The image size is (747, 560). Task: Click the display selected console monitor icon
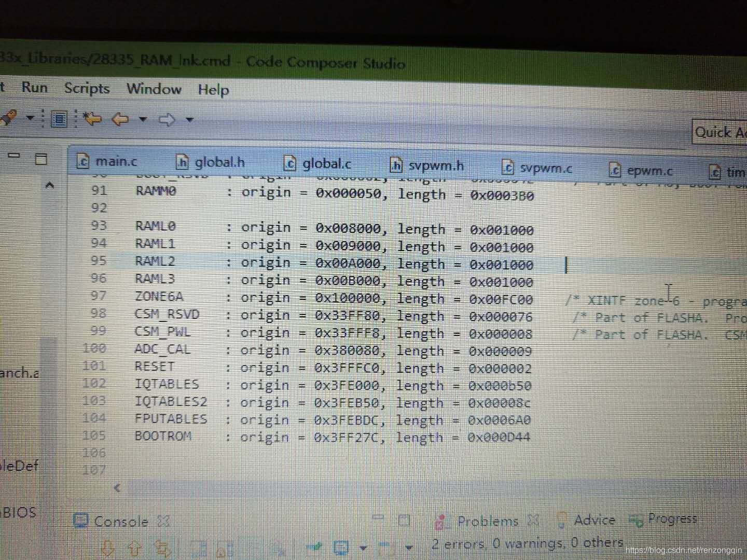point(341,548)
